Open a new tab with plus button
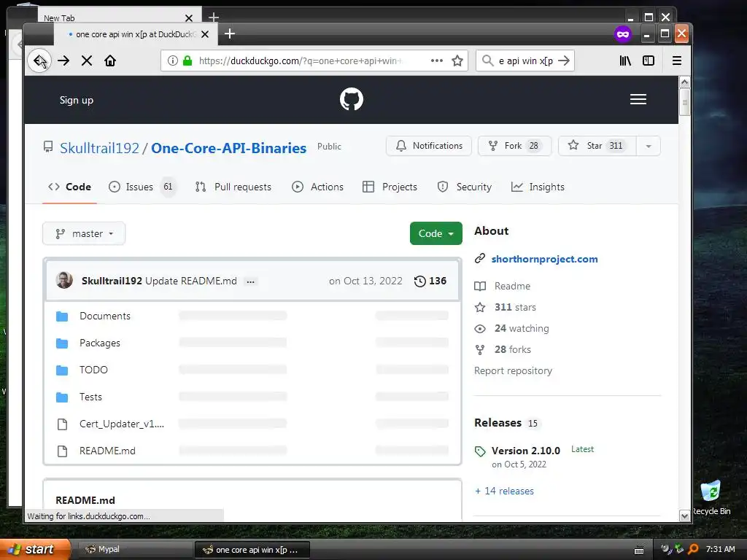Image resolution: width=747 pixels, height=560 pixels. (x=230, y=34)
